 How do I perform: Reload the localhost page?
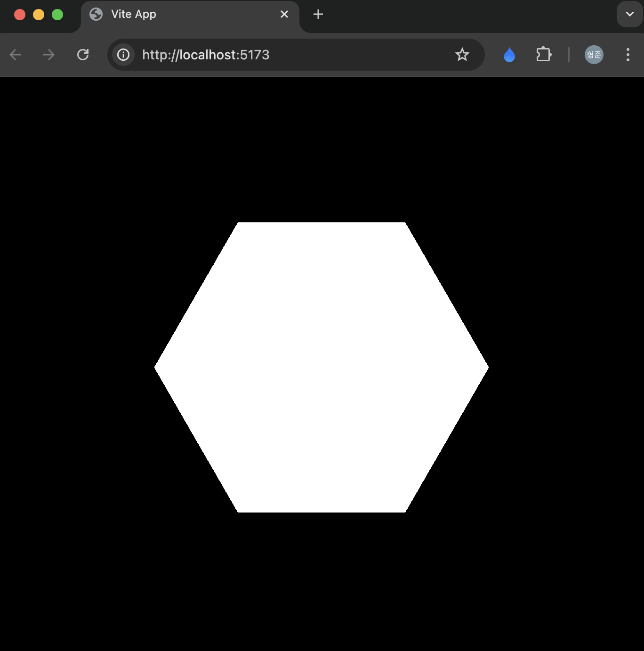click(x=83, y=55)
